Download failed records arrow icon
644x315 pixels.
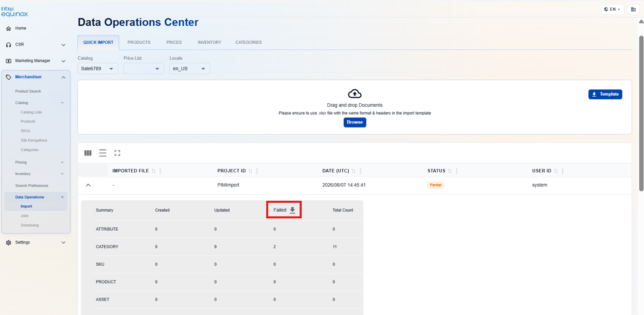[293, 210]
